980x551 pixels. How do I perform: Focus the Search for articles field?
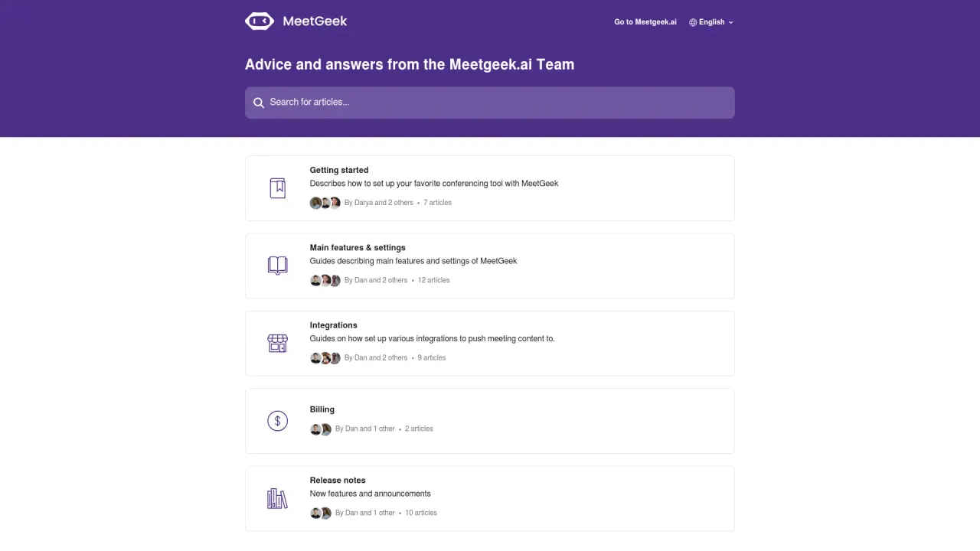[x=490, y=103]
